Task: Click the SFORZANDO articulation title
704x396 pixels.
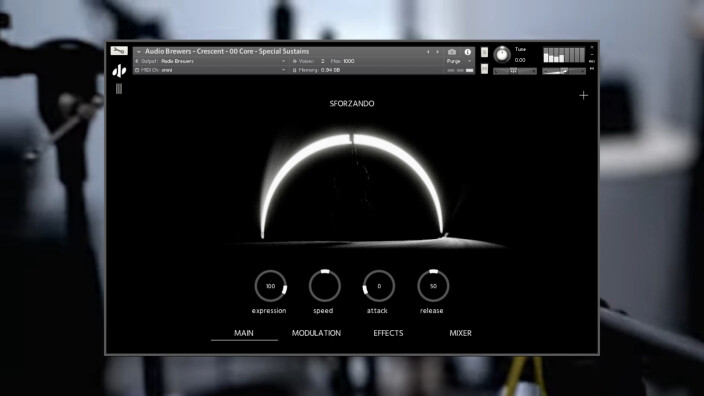Action: [x=352, y=104]
